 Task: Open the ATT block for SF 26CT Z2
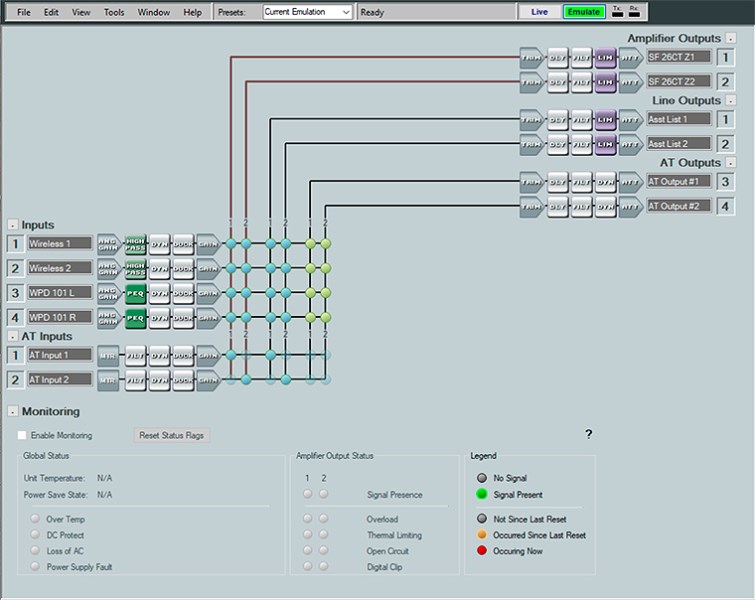(x=630, y=81)
